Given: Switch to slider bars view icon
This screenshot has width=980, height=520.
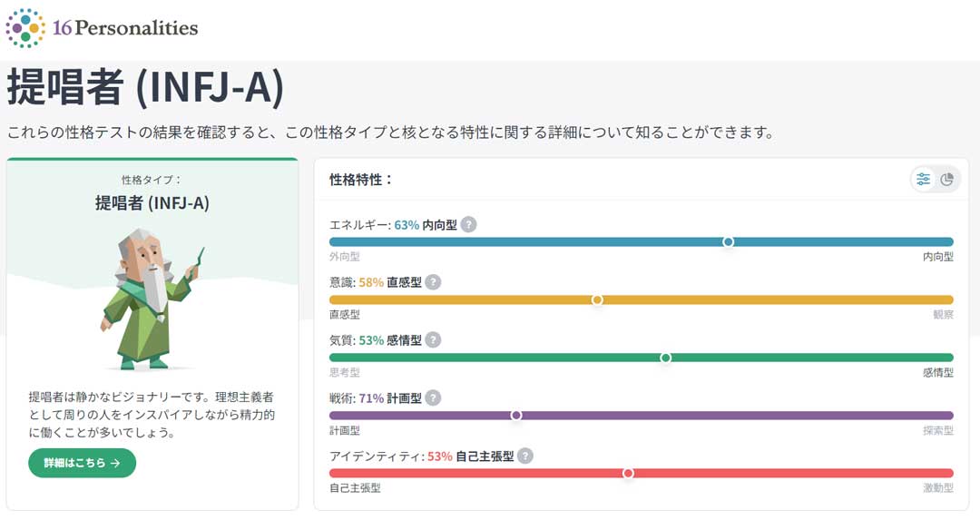Looking at the screenshot, I should [923, 180].
